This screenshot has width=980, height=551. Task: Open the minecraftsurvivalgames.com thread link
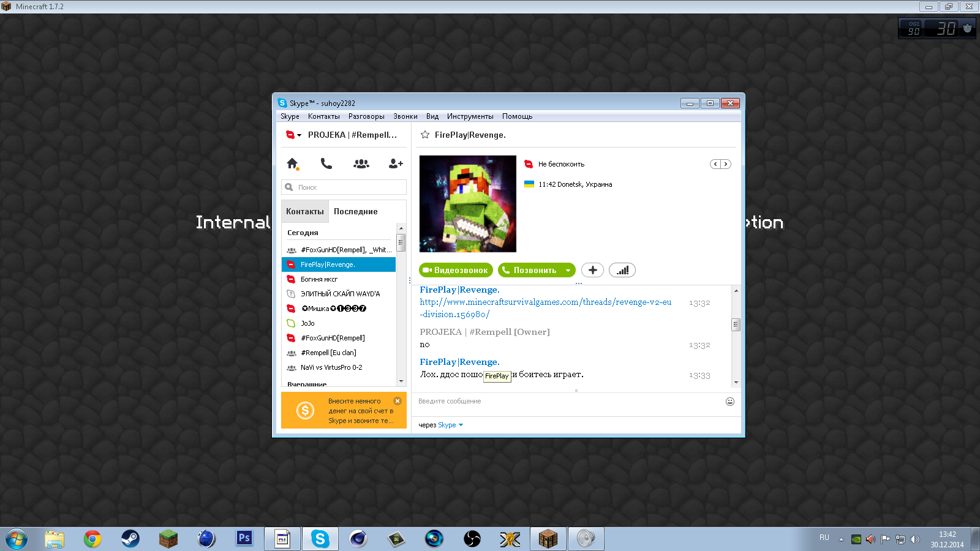click(546, 308)
